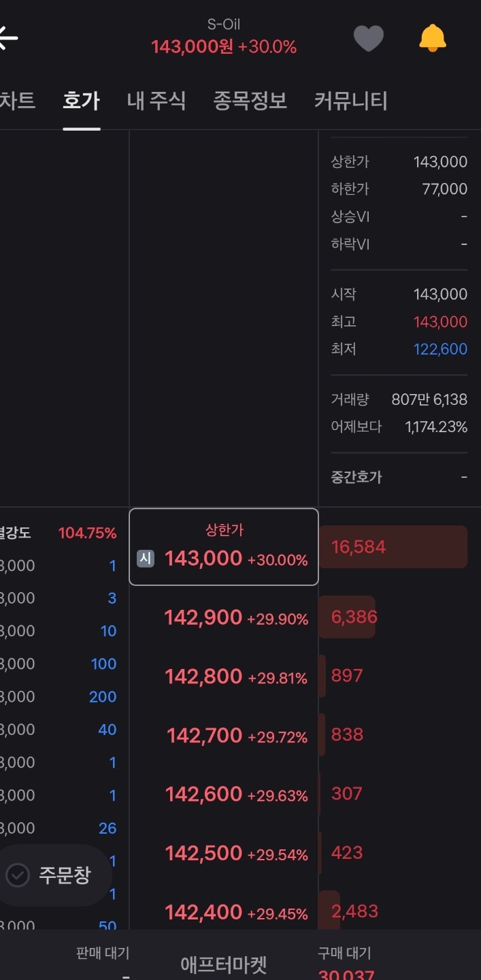Tap the back arrow icon
481x980 pixels.
click(x=10, y=38)
